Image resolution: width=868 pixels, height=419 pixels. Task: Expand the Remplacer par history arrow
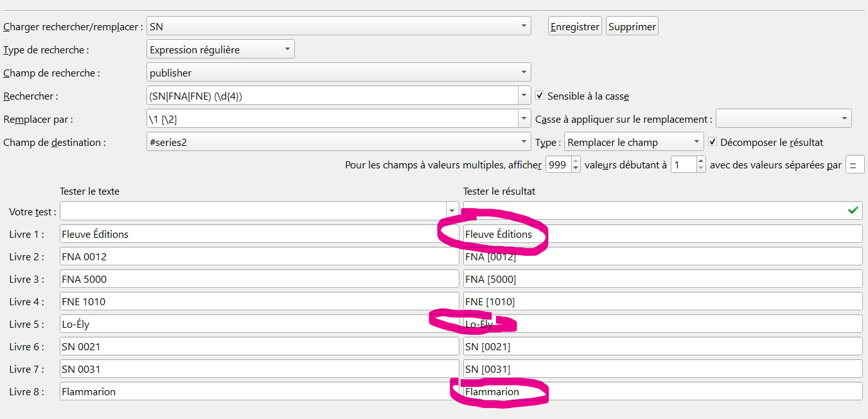point(525,119)
